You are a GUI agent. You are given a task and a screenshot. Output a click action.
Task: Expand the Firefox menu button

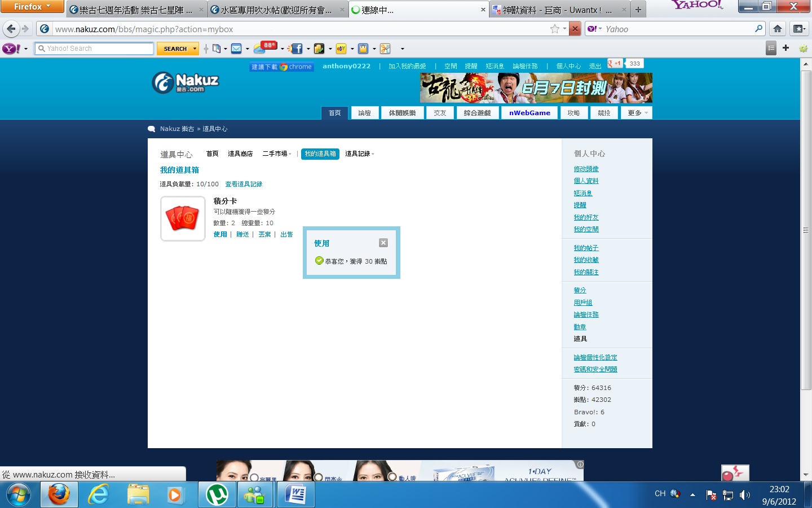click(32, 6)
